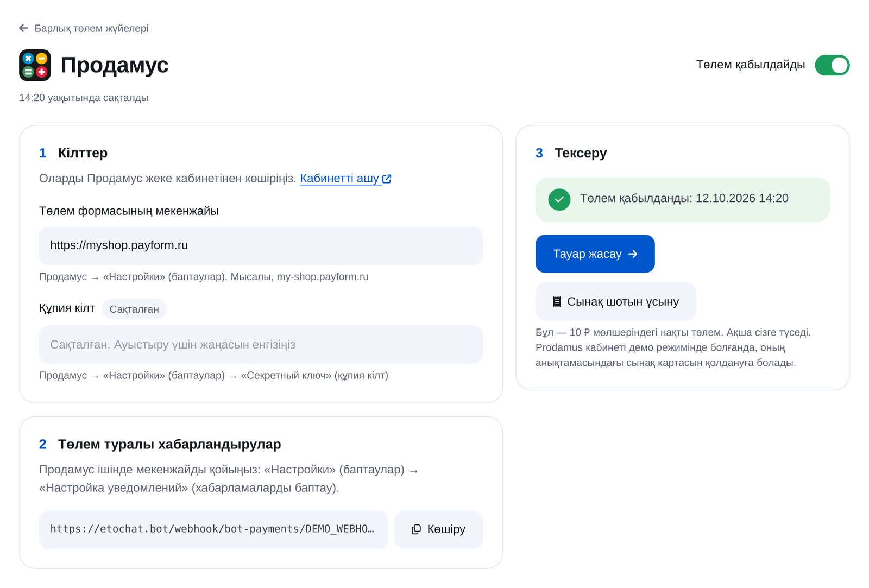The height and width of the screenshot is (588, 869).
Task: Click the Кілттер section heading
Action: 83,153
